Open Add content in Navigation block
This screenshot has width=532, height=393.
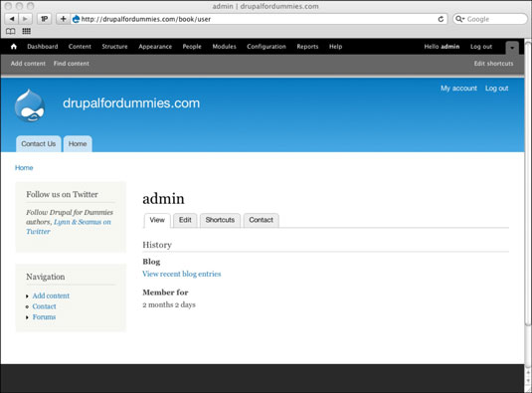pos(51,295)
